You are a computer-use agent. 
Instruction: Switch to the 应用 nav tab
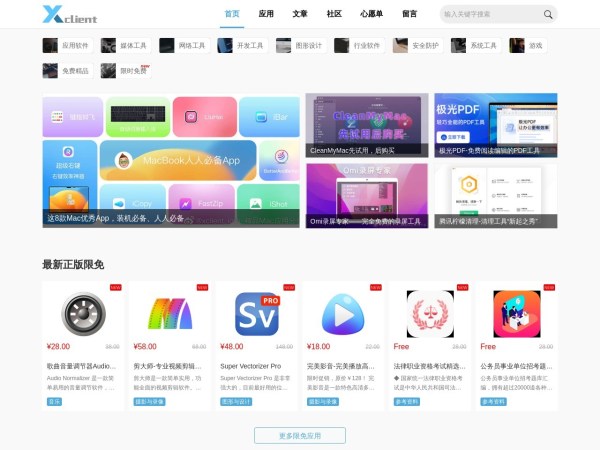pyautogui.click(x=266, y=14)
